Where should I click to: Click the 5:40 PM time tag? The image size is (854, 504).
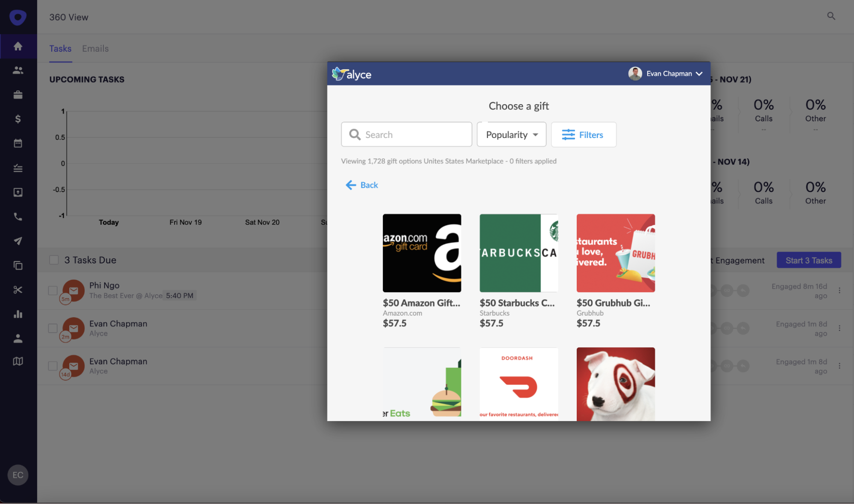179,296
